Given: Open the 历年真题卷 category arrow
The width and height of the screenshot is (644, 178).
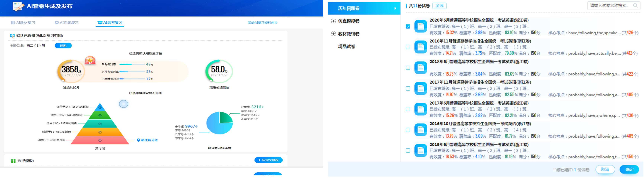Looking at the screenshot, I should [395, 9].
